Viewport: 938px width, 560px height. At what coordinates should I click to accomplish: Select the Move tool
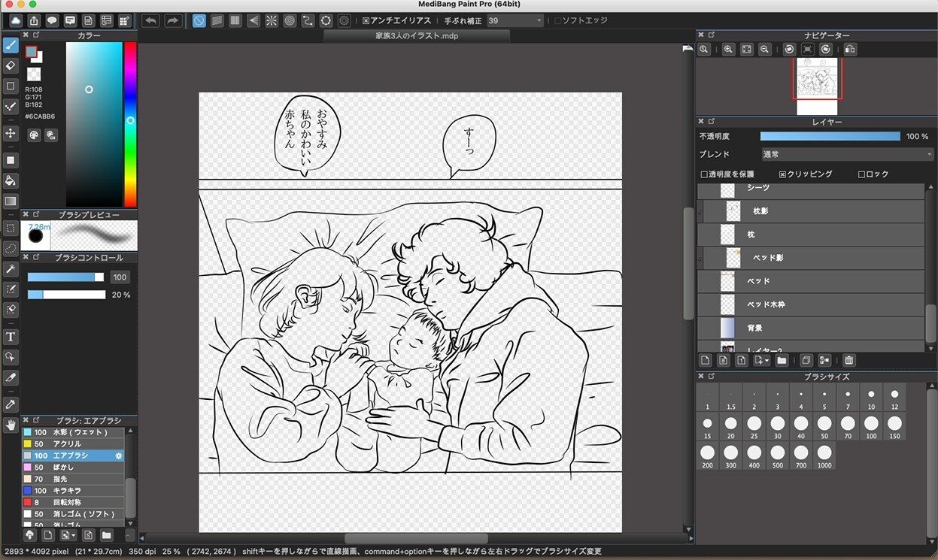[11, 135]
